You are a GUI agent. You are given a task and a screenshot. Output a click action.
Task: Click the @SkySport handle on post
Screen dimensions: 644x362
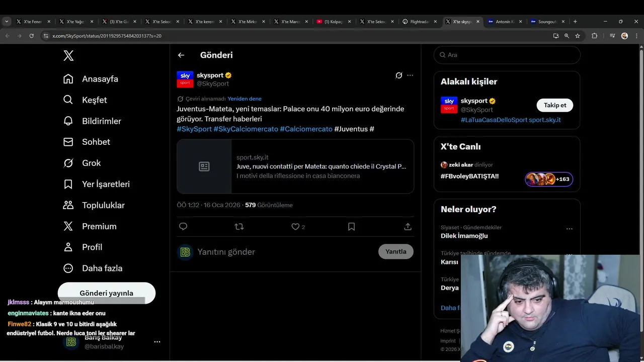pos(213,83)
